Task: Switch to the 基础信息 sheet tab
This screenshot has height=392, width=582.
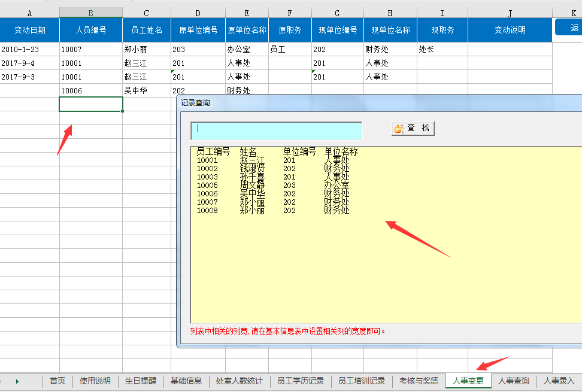Action: tap(186, 381)
